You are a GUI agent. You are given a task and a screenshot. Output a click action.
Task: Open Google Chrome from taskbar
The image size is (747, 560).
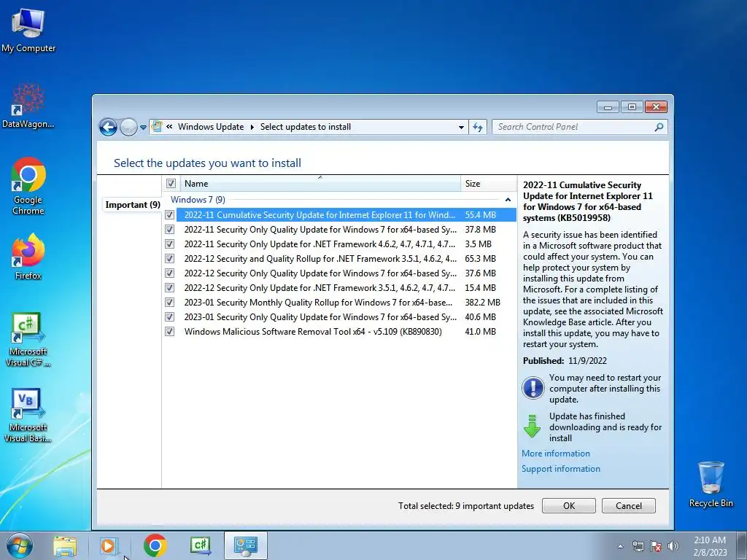click(x=155, y=545)
